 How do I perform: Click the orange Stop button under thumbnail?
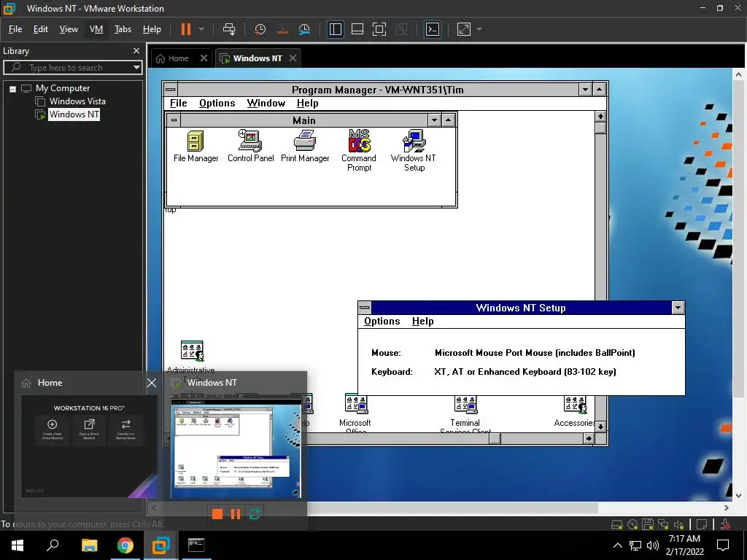point(217,514)
